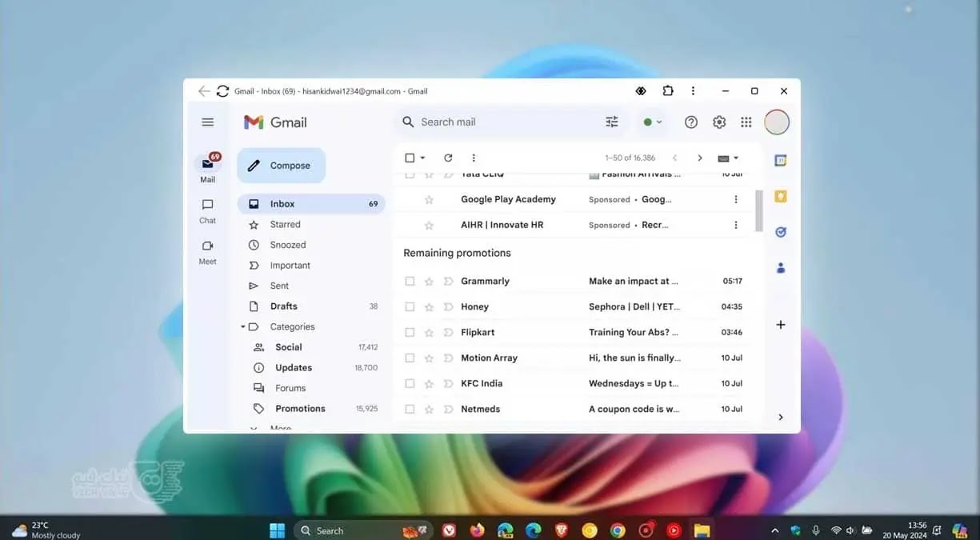Refresh the inbox

point(448,158)
